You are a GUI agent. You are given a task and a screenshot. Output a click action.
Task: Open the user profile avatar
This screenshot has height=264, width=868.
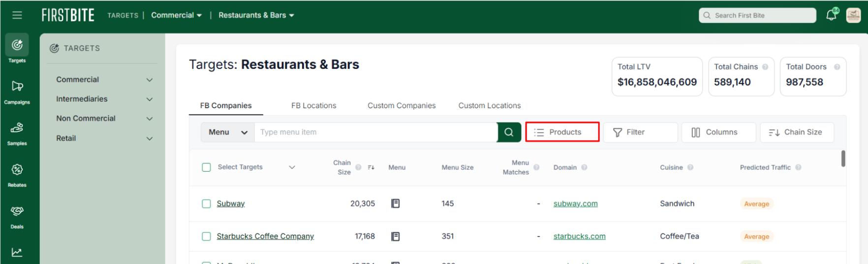point(853,15)
